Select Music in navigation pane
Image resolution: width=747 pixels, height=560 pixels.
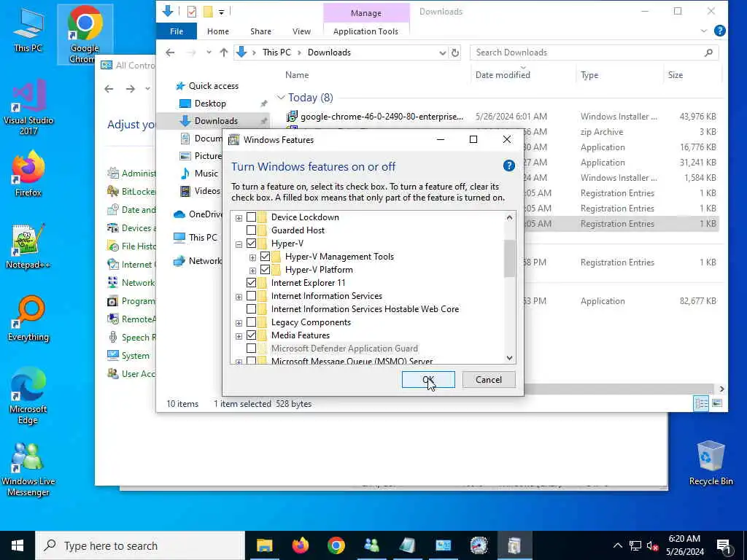coord(206,174)
